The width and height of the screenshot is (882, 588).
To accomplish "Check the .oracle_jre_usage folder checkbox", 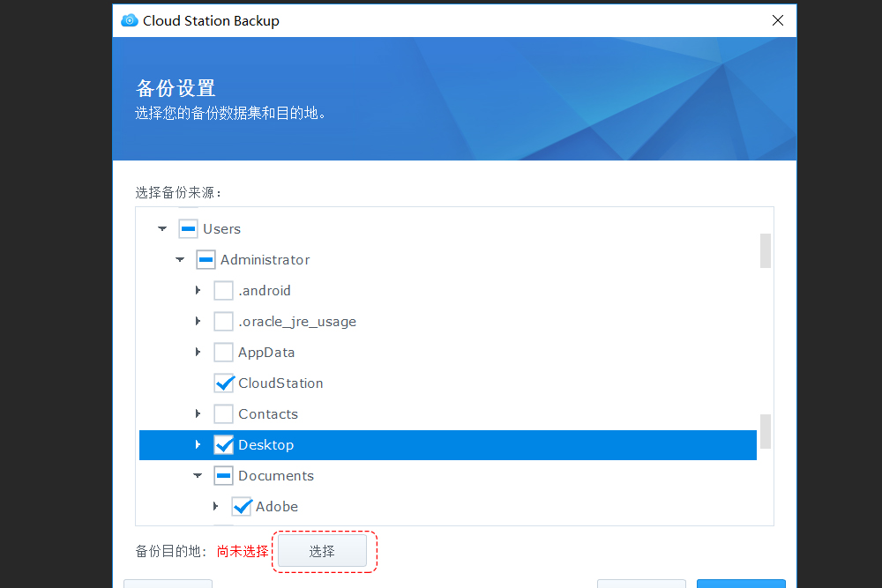I will point(223,321).
